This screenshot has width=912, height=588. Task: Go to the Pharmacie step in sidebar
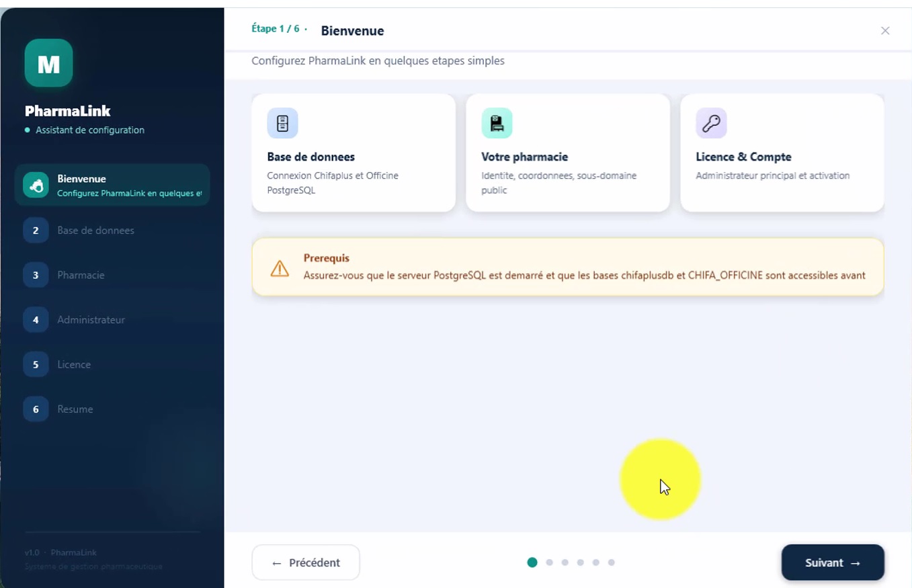[81, 275]
